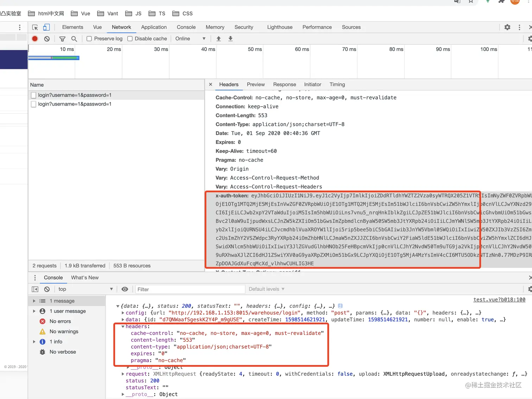
Task: Toggle the console sidebar icon
Action: tap(35, 289)
